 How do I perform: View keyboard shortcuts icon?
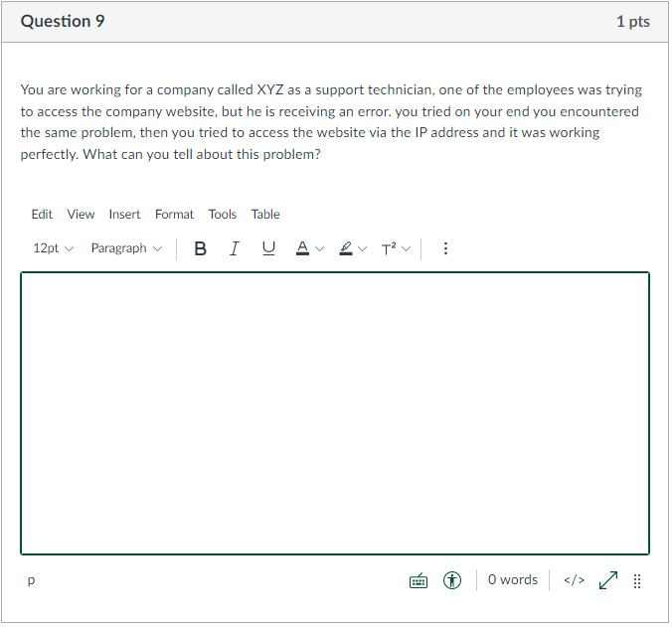[419, 581]
